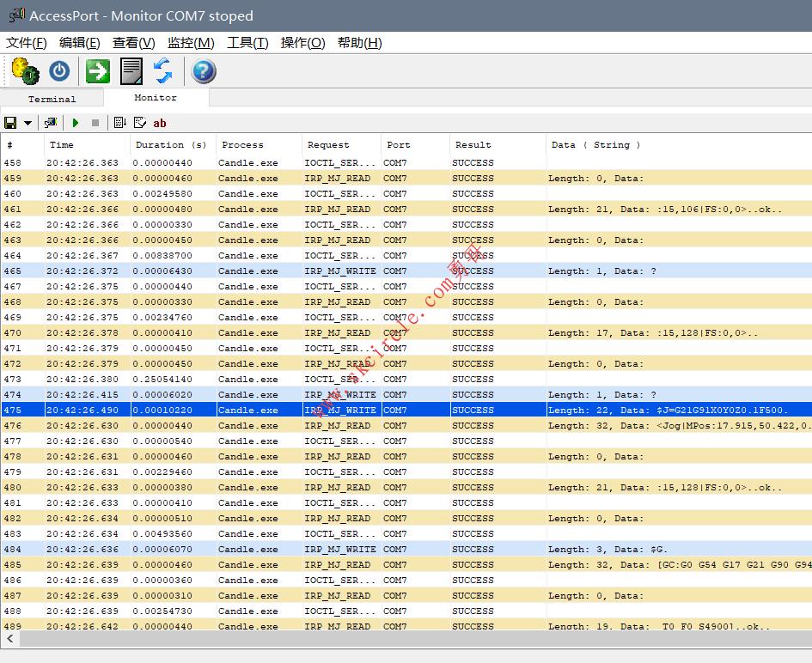Viewport: 812px width, 663px height.
Task: Sort by the # column header
Action: tap(22, 145)
